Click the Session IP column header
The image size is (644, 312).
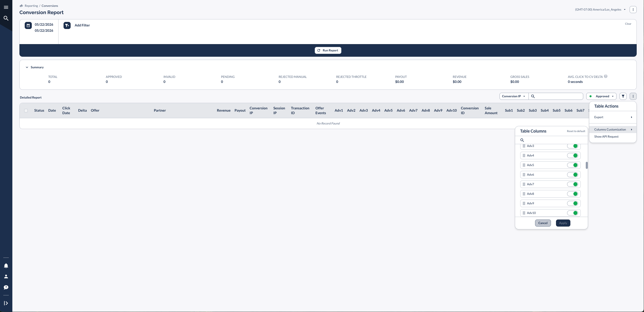pyautogui.click(x=279, y=110)
